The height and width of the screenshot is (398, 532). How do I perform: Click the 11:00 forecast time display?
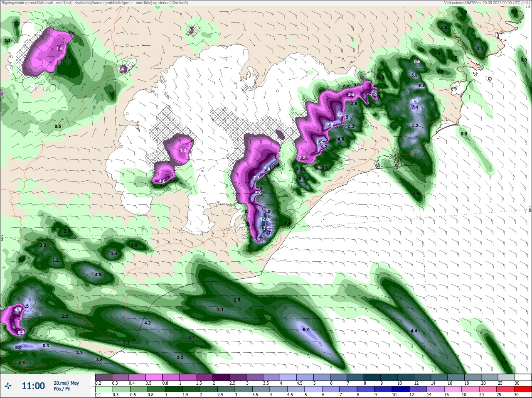[33, 386]
